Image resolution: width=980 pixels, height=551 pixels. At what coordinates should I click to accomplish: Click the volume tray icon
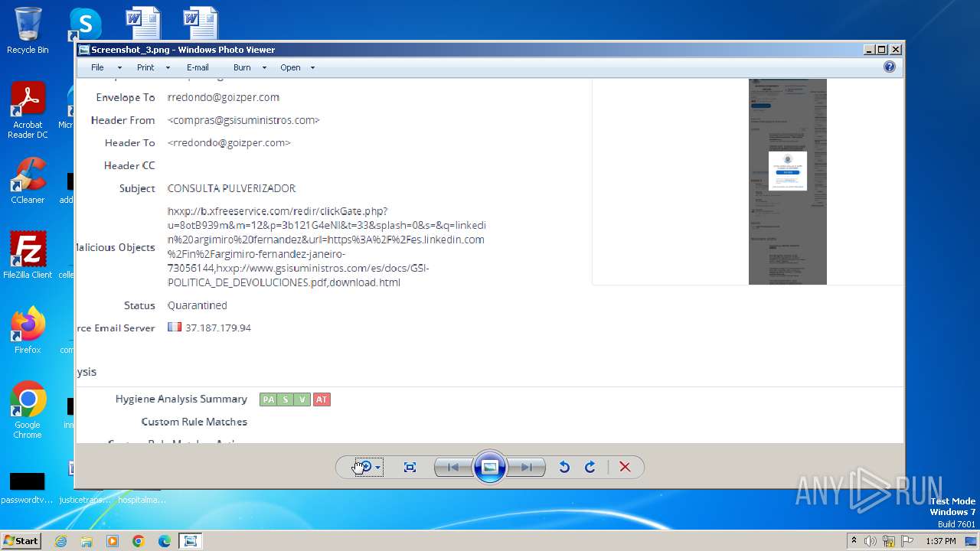[871, 541]
